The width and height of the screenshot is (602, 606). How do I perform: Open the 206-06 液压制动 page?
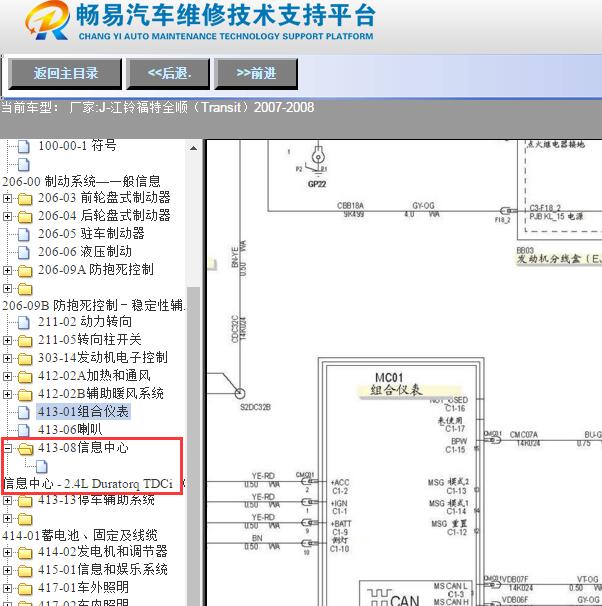tap(85, 252)
